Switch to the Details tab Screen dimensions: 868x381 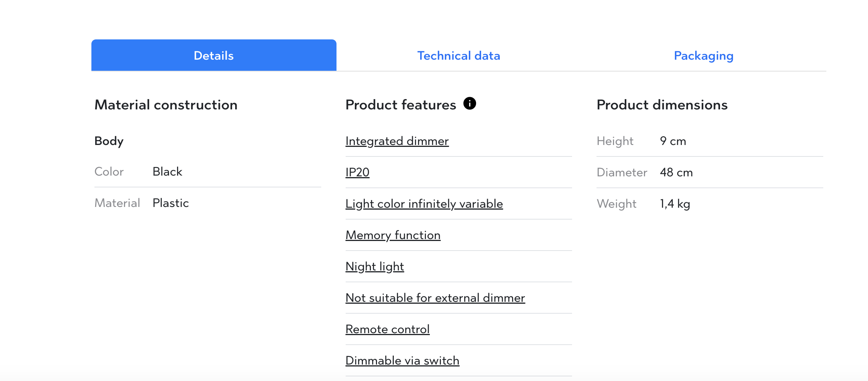tap(214, 55)
